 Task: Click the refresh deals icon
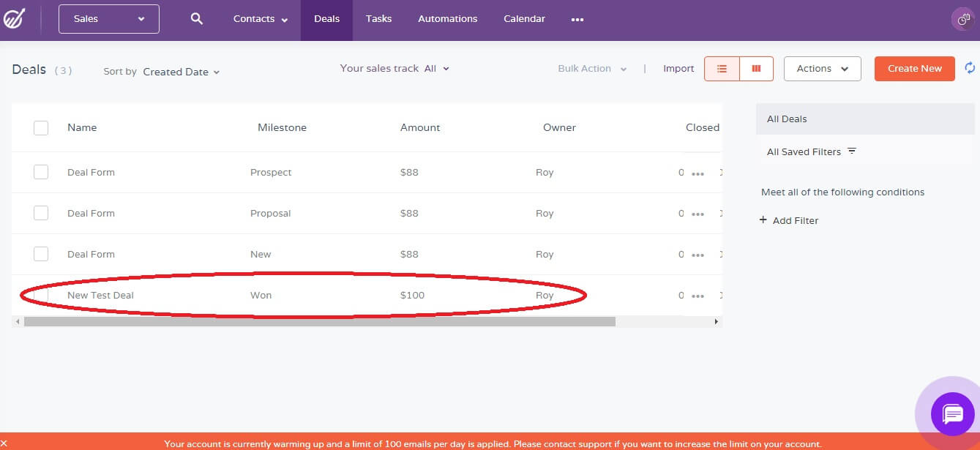point(970,68)
